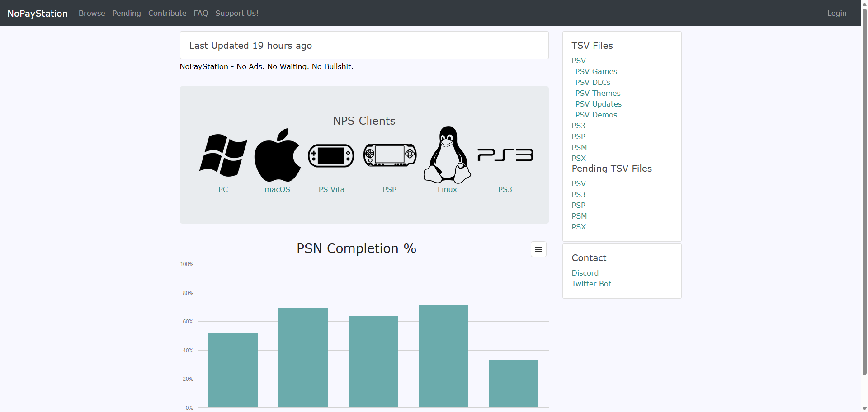Screen dimensions: 868x412
Task: Open the Support Us! nav item
Action: click(x=237, y=14)
